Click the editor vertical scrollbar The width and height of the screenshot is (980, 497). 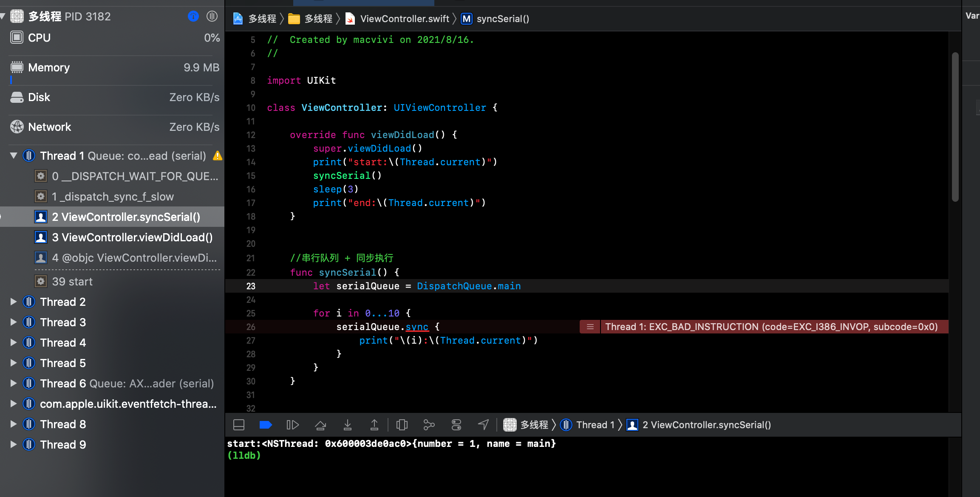955,127
